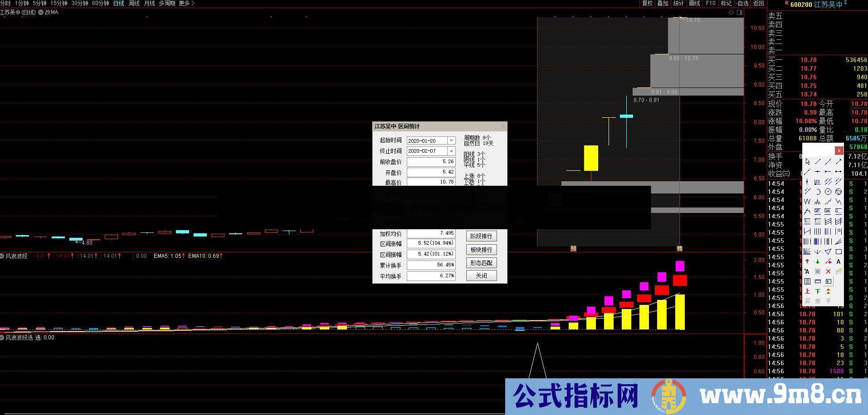Select the ruler measurement tool
This screenshot has height=415, width=868.
pos(818,281)
